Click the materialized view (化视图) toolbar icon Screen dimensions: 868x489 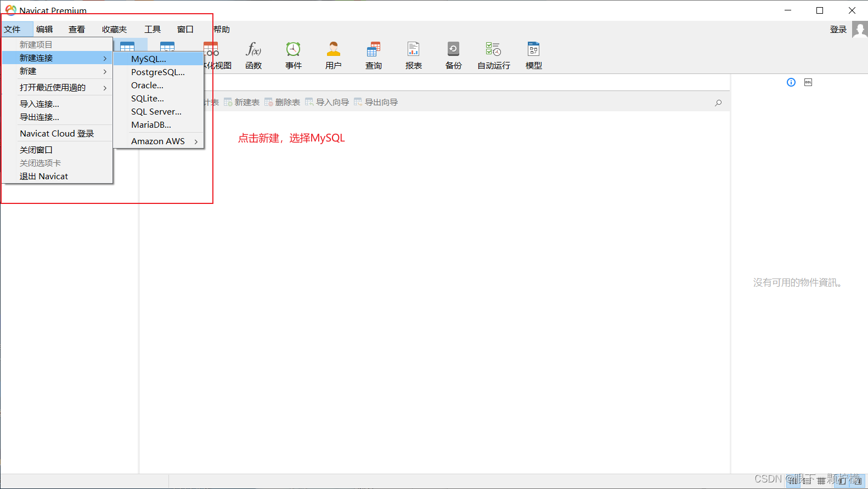(x=218, y=55)
